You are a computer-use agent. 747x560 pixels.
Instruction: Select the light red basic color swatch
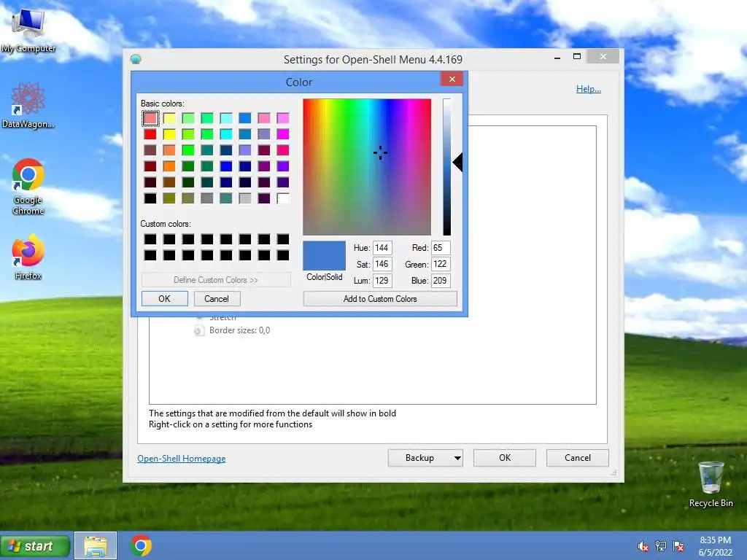[x=150, y=118]
